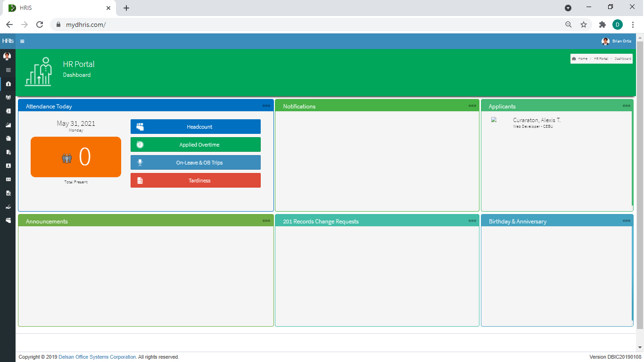Viewport: 644px width, 362px height.
Task: Open the Applied Overtime button
Action: pyautogui.click(x=195, y=145)
